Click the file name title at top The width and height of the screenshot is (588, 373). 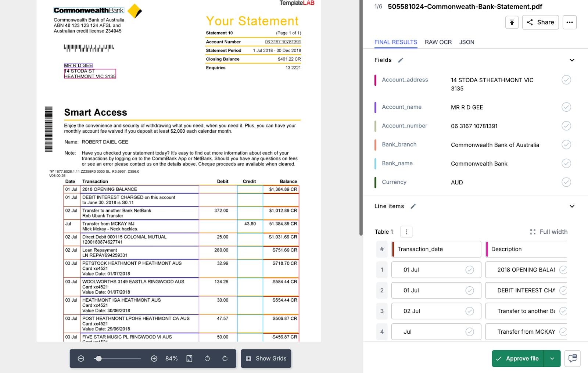coord(465,7)
